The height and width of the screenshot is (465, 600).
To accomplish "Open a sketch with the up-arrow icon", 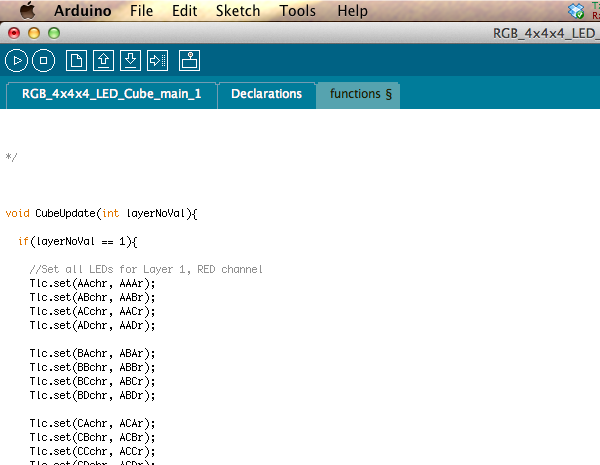I will point(103,60).
